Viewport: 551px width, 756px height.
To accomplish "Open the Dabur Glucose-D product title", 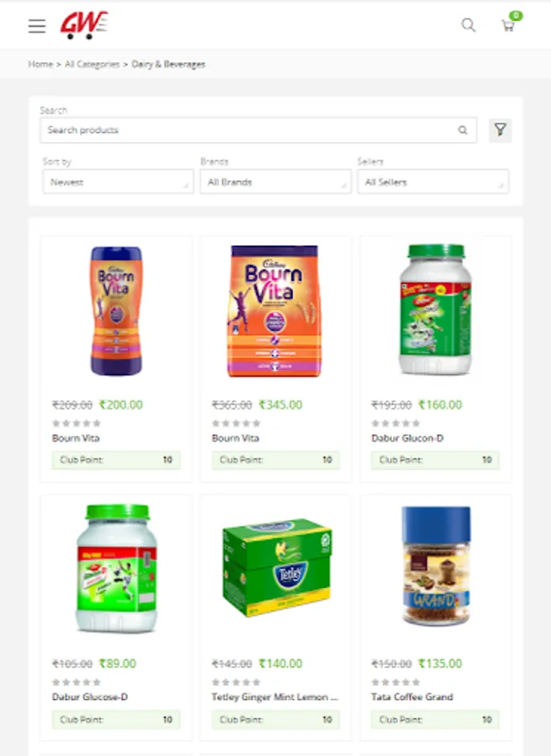I will [90, 696].
